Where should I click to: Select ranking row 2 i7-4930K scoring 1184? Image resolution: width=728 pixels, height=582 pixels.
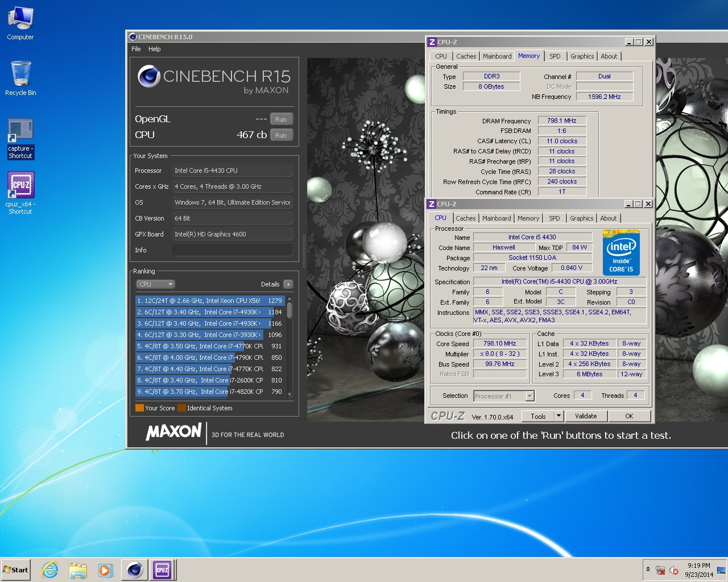tap(210, 312)
